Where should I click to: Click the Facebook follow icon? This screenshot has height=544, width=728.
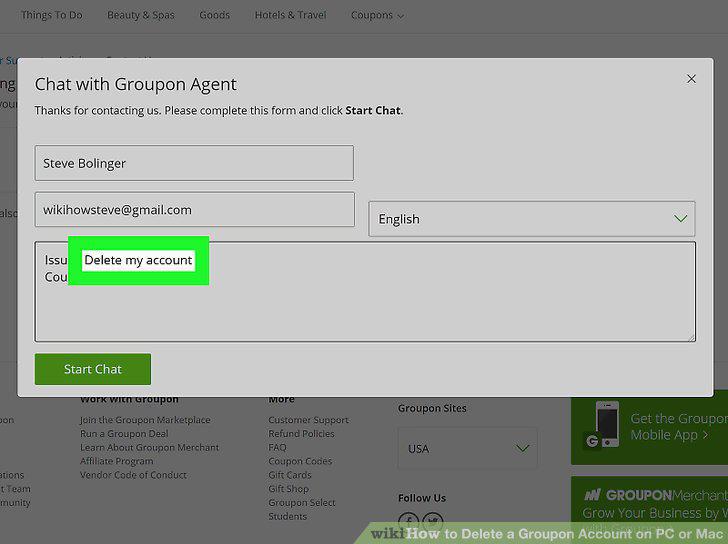409,521
